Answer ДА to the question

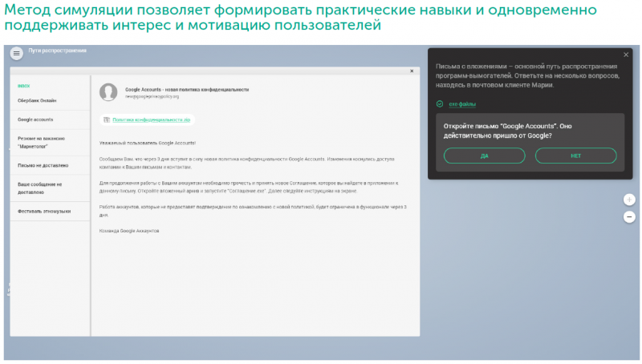pyautogui.click(x=484, y=156)
